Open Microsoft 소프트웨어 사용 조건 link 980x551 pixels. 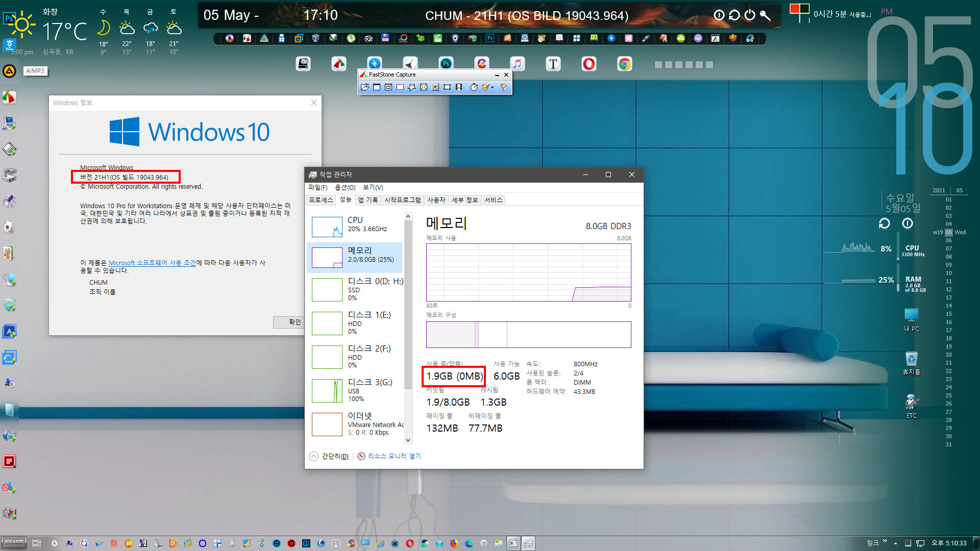(152, 263)
